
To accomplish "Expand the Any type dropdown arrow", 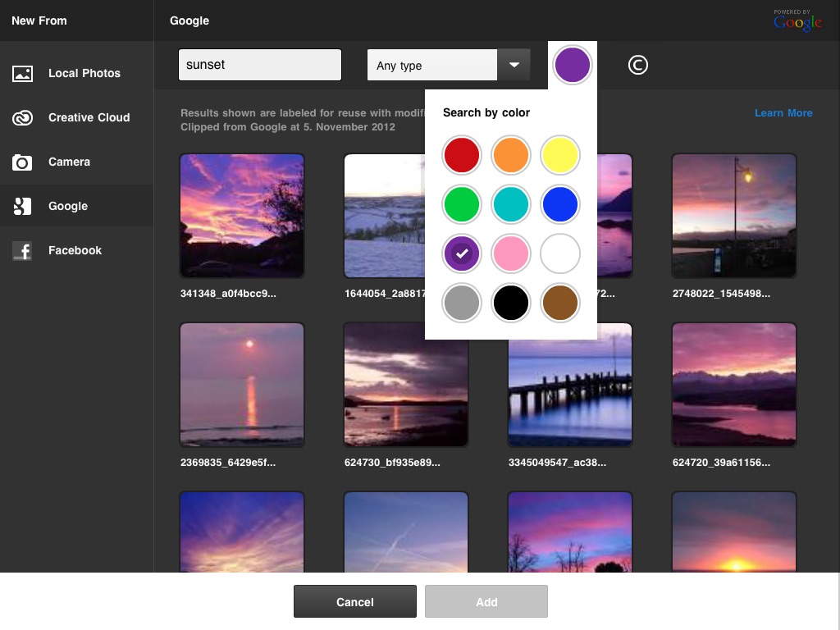I will 514,65.
